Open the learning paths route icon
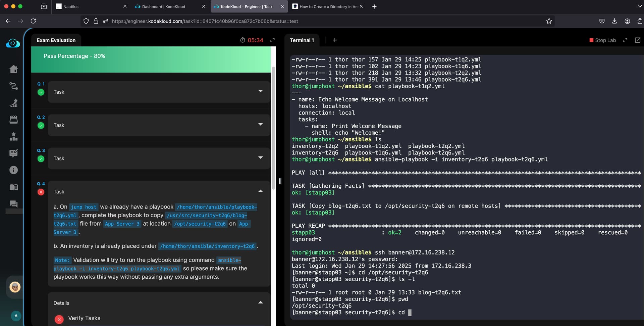Viewport: 644px width, 326px height. point(13,86)
